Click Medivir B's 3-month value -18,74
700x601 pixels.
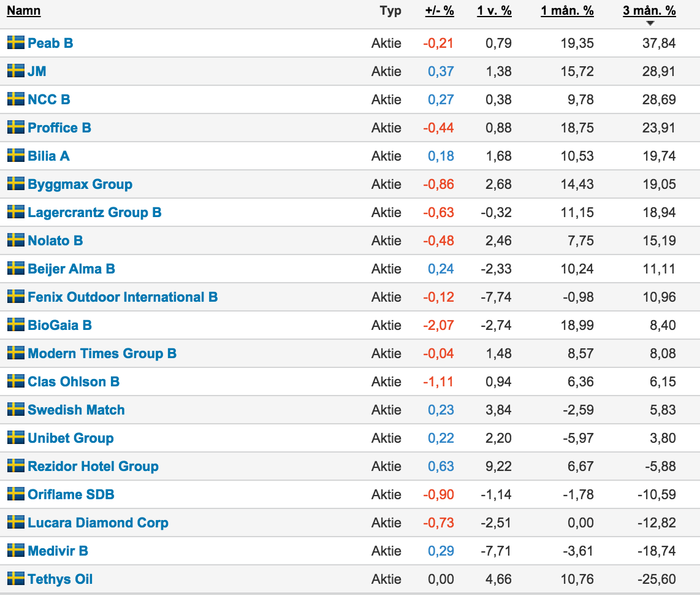(656, 551)
